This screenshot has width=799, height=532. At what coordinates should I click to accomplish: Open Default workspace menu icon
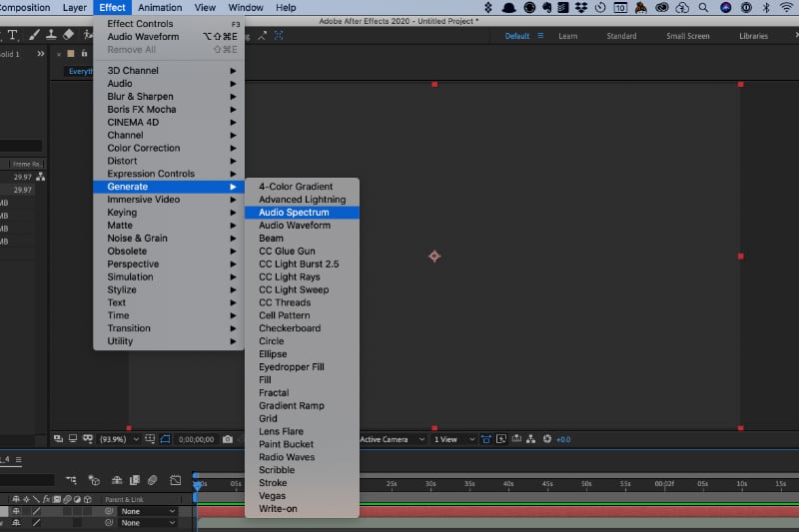(540, 36)
